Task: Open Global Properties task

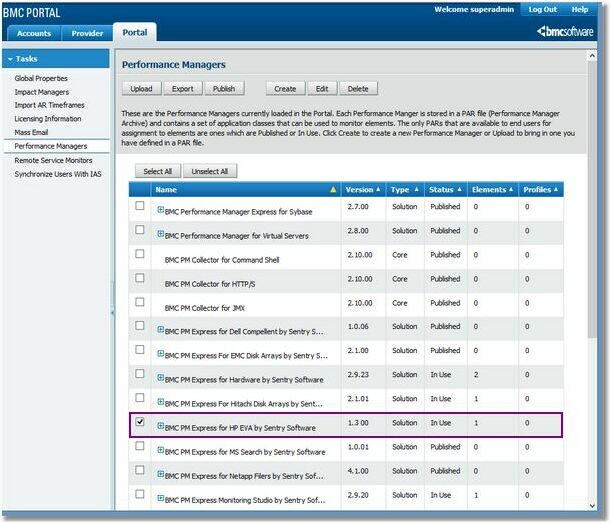Action: tap(41, 78)
